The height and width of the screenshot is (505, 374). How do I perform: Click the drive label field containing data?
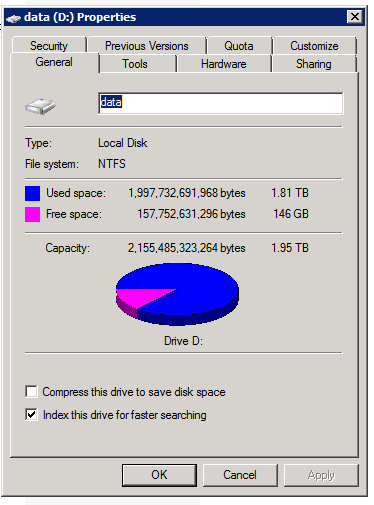tap(221, 103)
